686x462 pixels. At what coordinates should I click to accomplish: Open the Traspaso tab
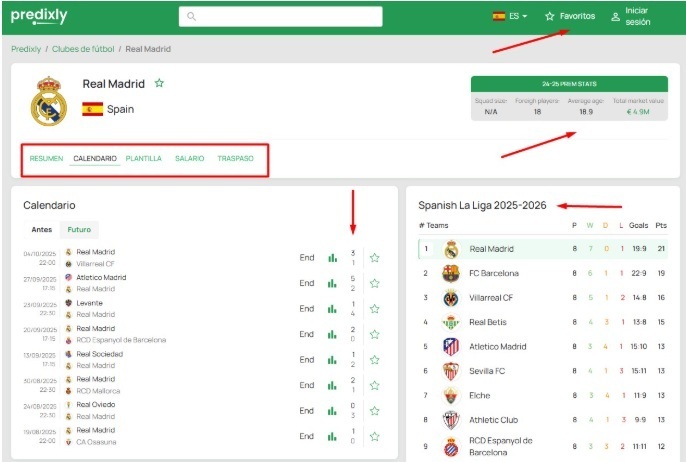pyautogui.click(x=235, y=158)
